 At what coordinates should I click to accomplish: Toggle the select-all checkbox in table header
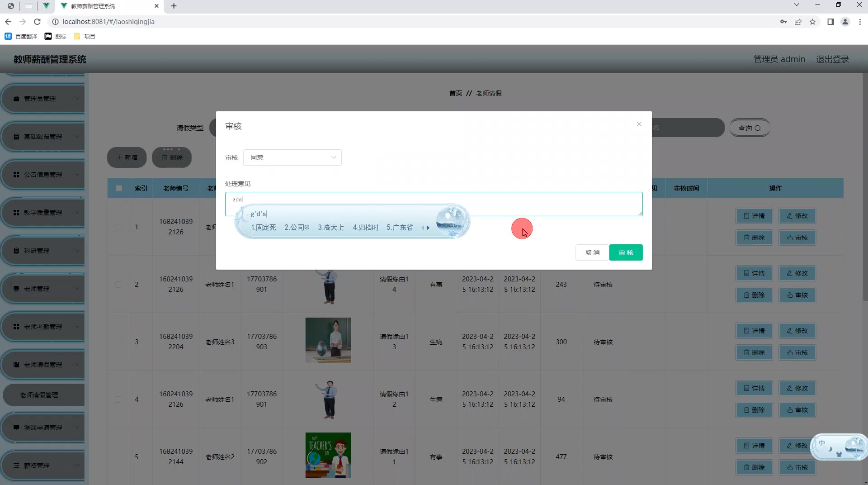(119, 188)
